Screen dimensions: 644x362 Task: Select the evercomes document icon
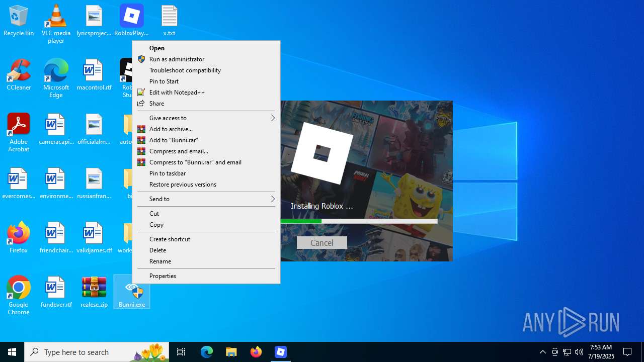19,183
